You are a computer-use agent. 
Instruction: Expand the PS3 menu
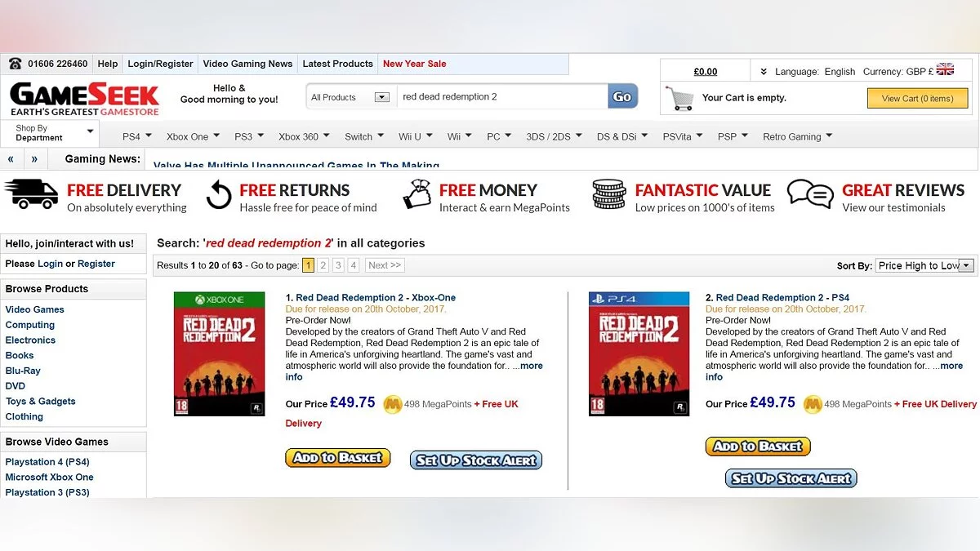point(247,136)
